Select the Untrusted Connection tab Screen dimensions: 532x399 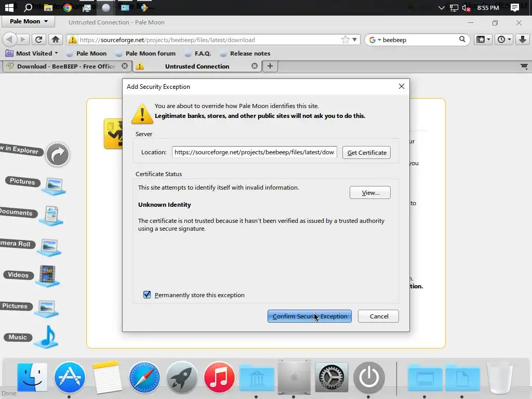click(197, 66)
